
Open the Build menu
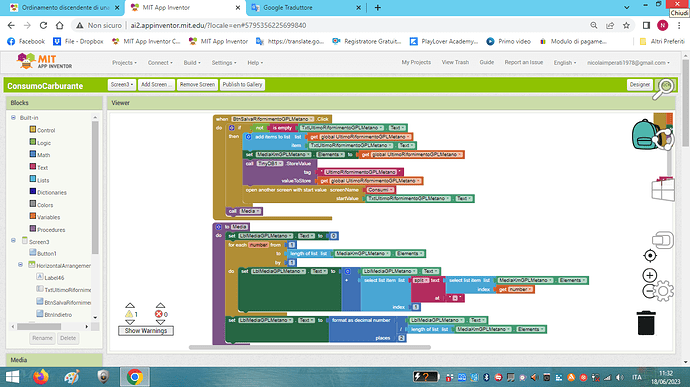coord(192,63)
